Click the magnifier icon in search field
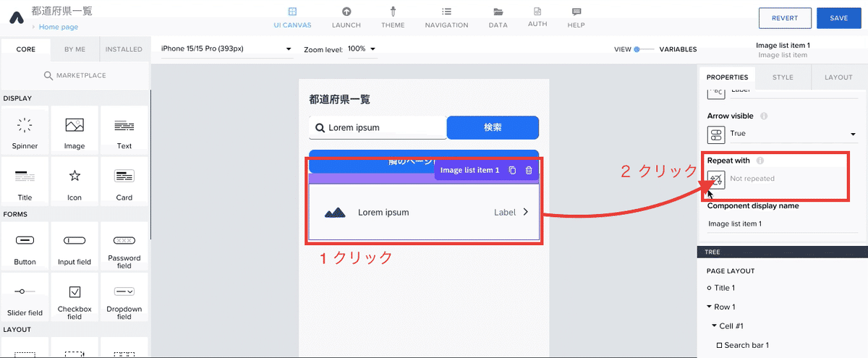The image size is (868, 358). tap(320, 127)
